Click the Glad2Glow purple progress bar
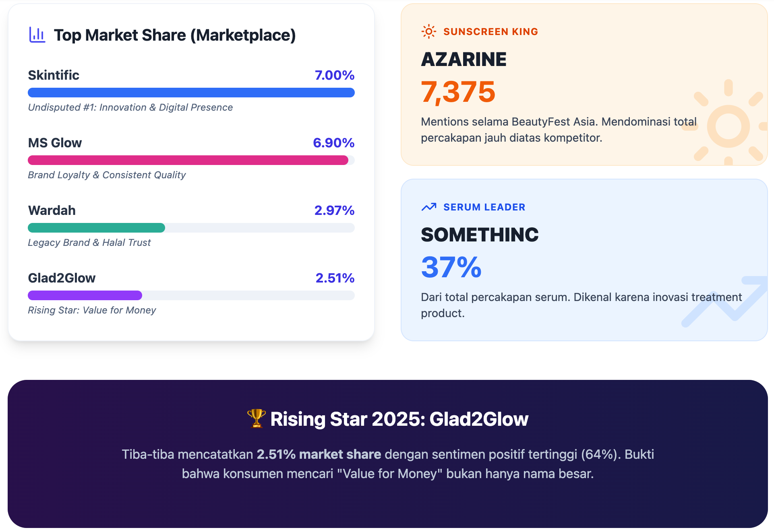774x532 pixels. click(x=85, y=295)
